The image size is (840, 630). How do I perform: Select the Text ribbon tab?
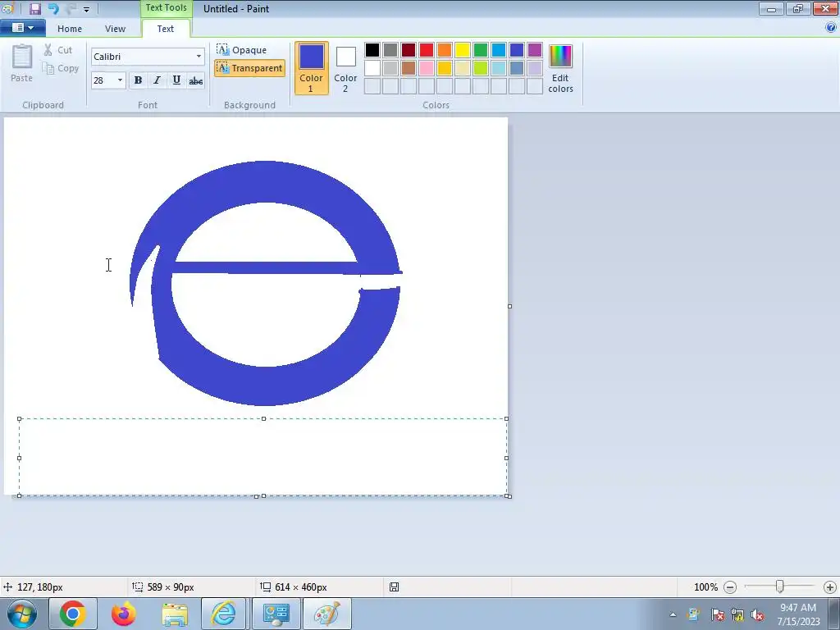pyautogui.click(x=165, y=29)
